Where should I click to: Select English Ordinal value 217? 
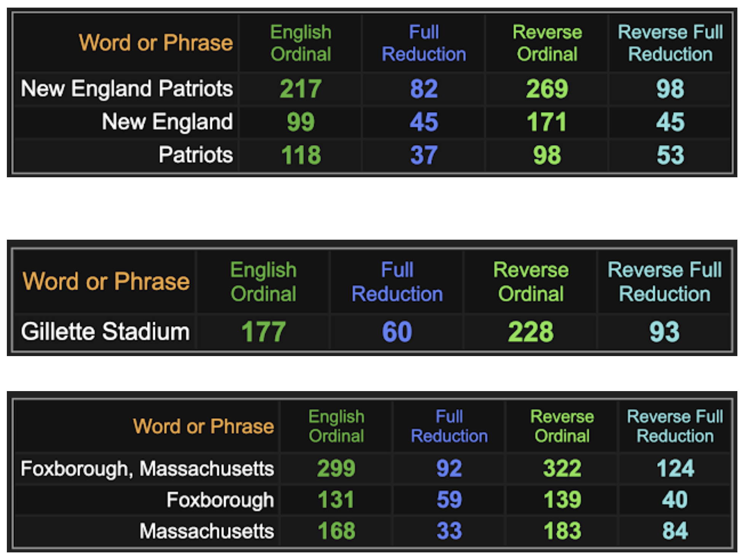301,89
